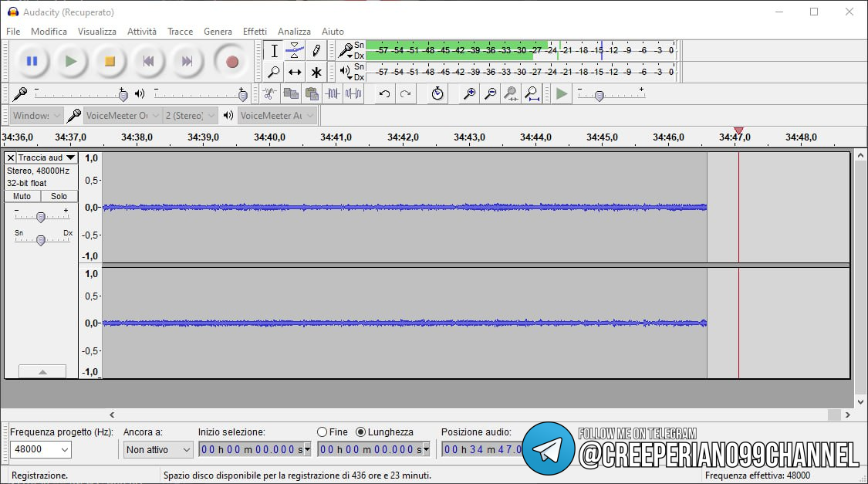This screenshot has width=868, height=484.
Task: Click the horizontal scrollbar left arrow
Action: tap(112, 415)
